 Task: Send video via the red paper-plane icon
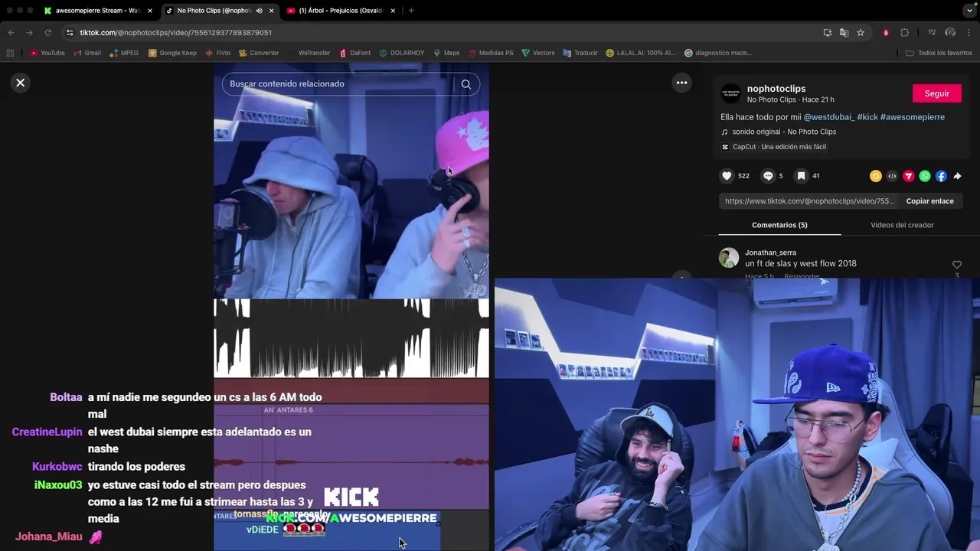[909, 176]
